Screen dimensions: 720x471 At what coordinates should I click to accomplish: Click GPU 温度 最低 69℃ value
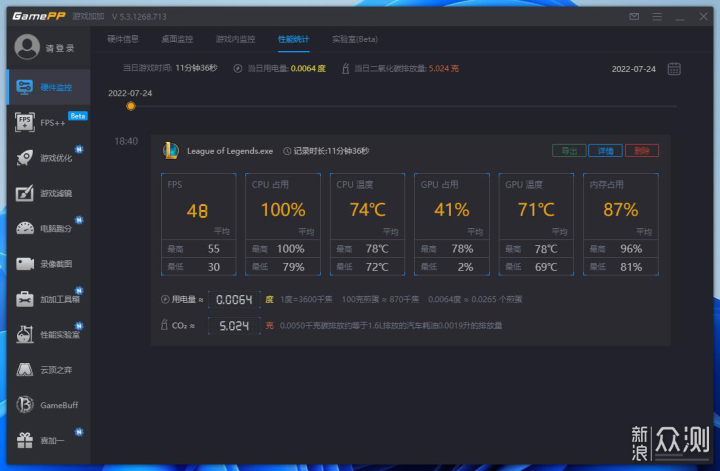[546, 267]
